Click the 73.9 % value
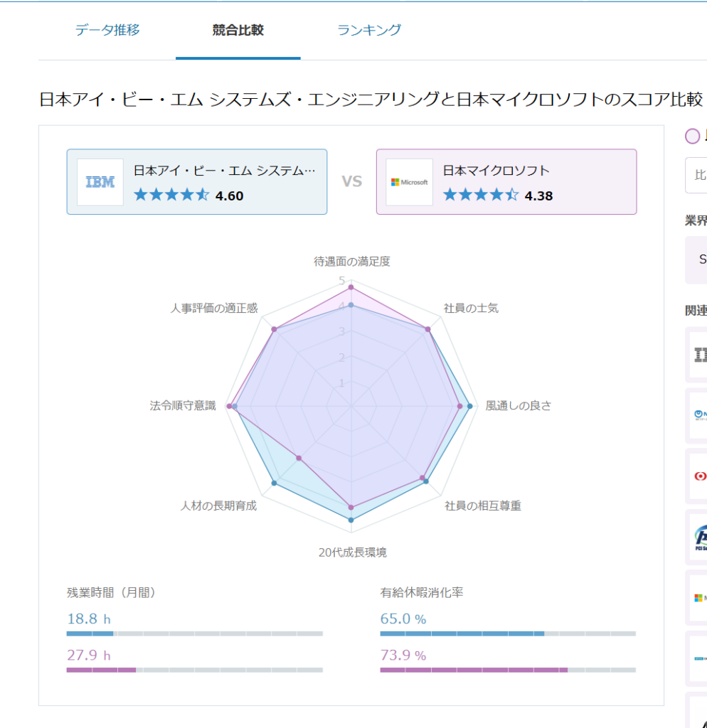This screenshot has width=707, height=728. tap(403, 655)
